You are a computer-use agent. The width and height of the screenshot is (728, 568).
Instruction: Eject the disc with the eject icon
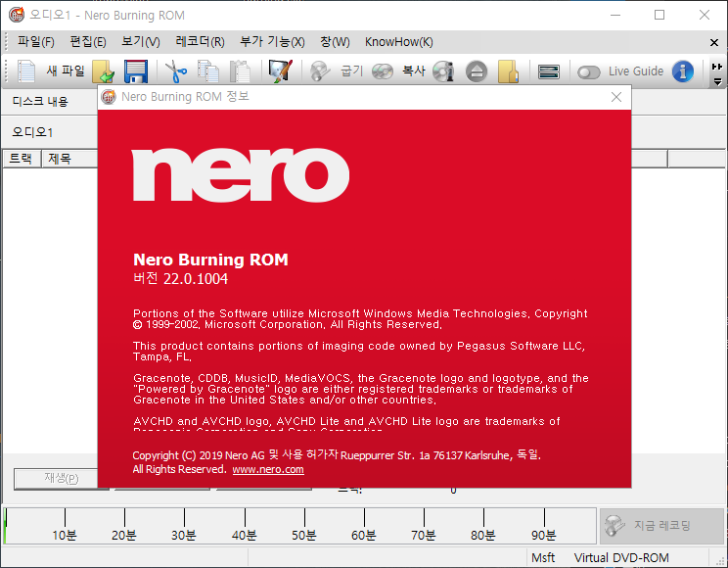[477, 71]
